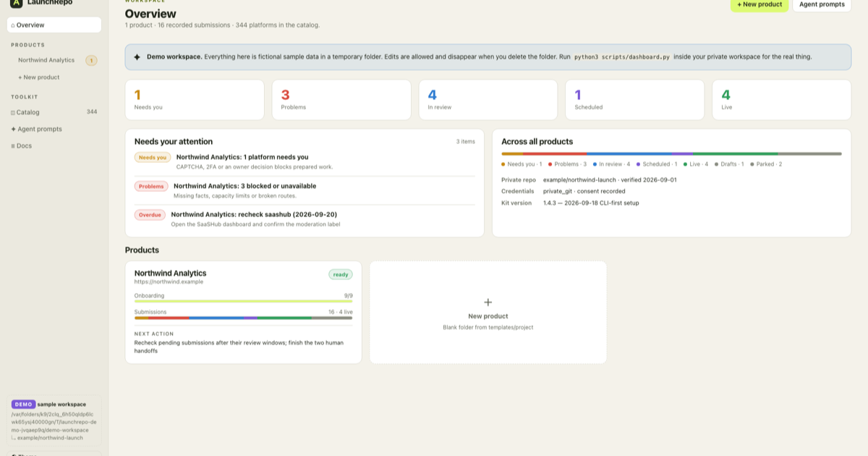Image resolution: width=868 pixels, height=456 pixels.
Task: Click the Submissions multicolor progress bar
Action: [243, 318]
